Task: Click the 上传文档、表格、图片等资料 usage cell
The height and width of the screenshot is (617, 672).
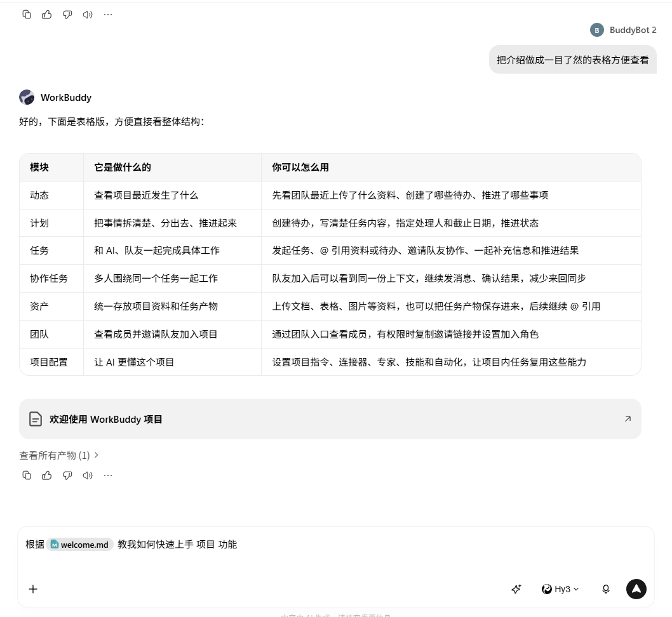Action: (x=452, y=306)
